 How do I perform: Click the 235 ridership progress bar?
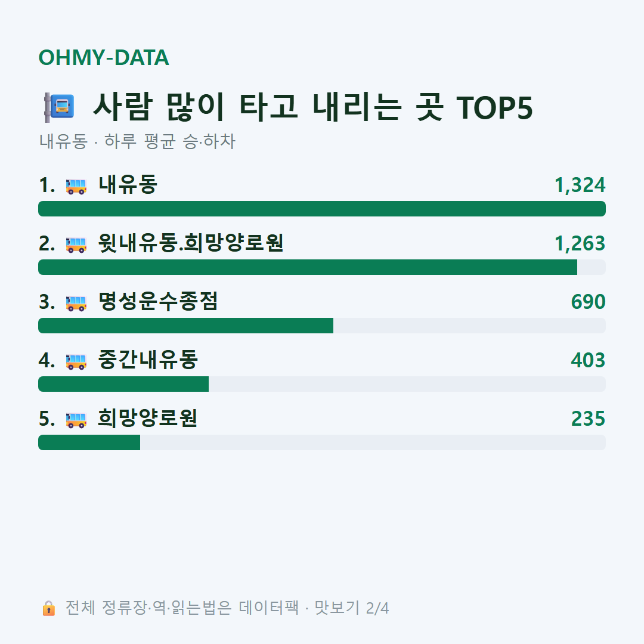[x=322, y=442]
